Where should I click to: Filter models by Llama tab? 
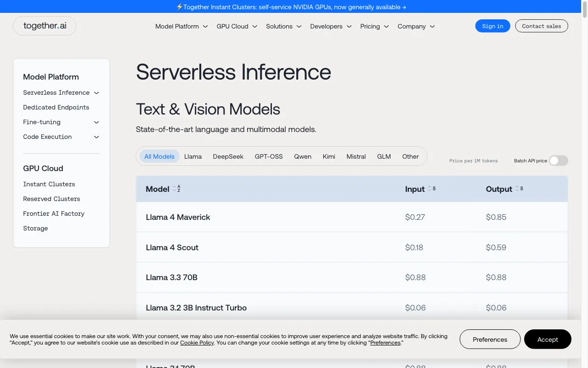[193, 156]
